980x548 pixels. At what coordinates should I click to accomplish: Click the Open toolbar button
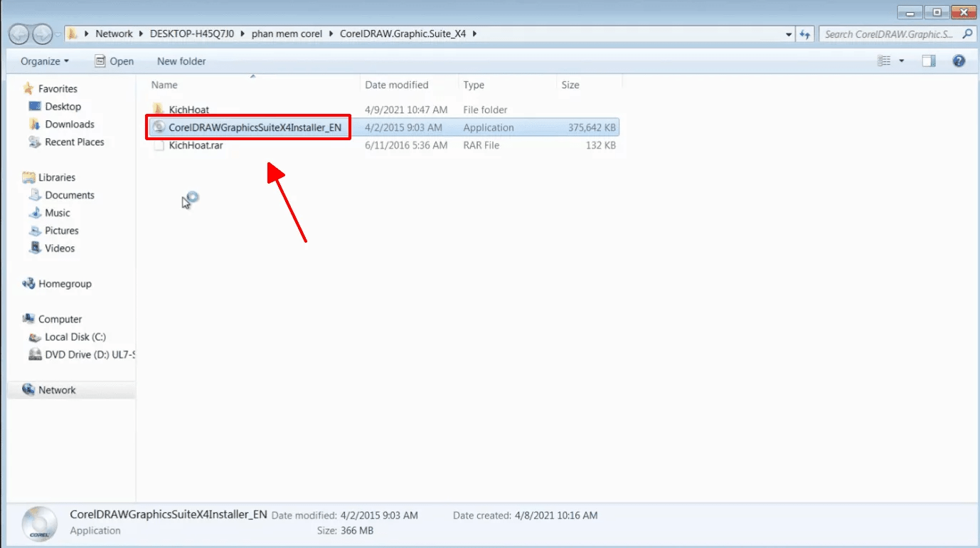click(x=114, y=61)
